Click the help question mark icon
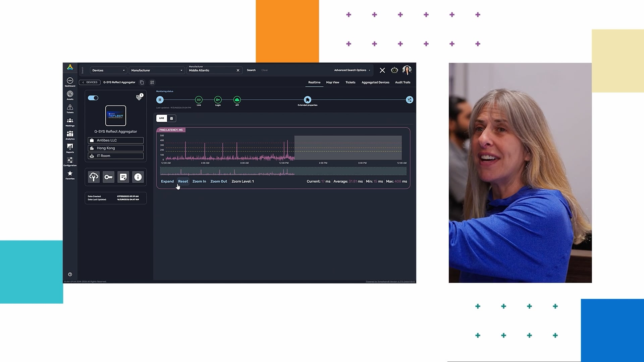Image resolution: width=644 pixels, height=362 pixels. tap(70, 274)
